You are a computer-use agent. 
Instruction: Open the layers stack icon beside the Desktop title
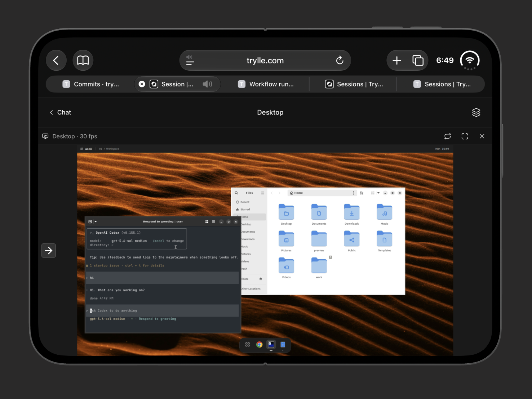476,112
